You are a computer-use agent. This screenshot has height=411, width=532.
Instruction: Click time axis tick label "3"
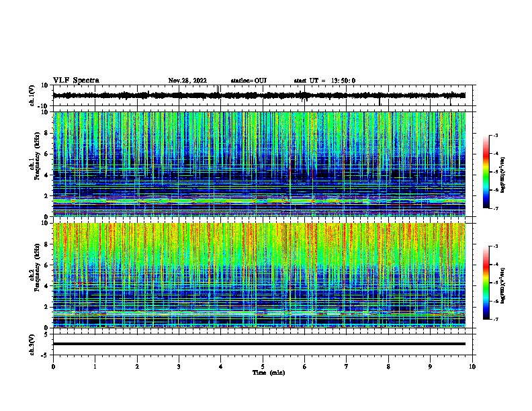tap(179, 367)
